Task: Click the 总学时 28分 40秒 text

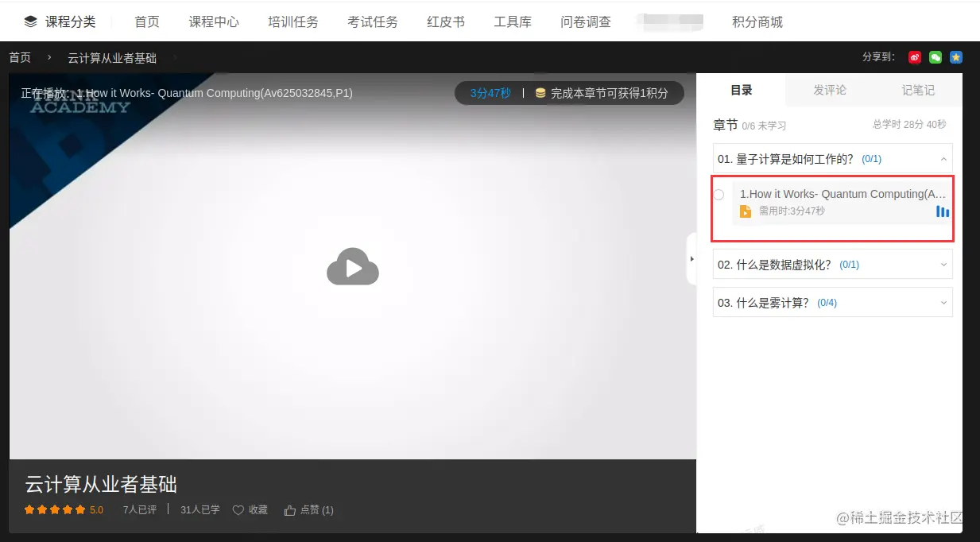Action: coord(909,125)
